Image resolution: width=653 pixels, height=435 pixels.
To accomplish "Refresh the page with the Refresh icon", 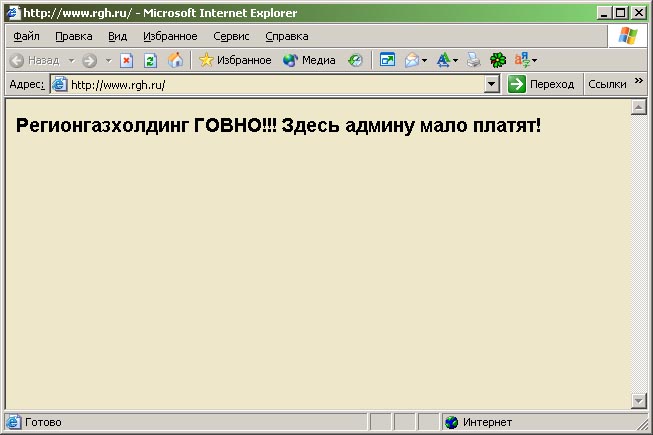I will (x=150, y=60).
